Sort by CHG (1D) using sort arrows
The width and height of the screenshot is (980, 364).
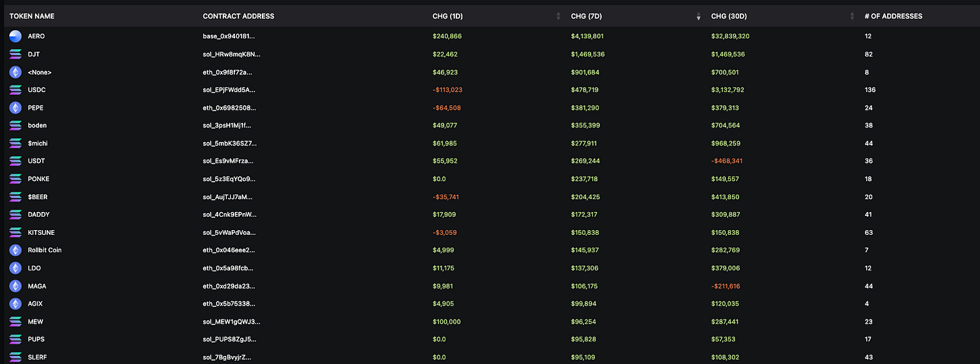559,16
